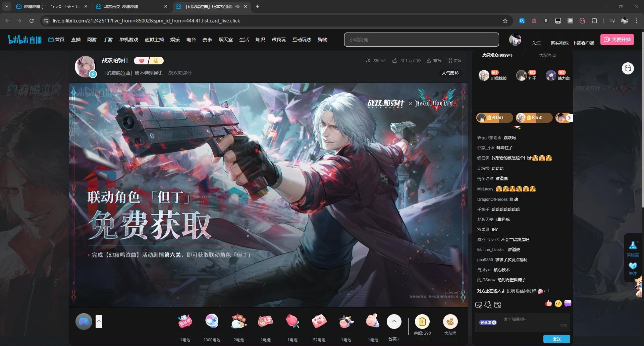Open the 手游 category menu

pyautogui.click(x=108, y=40)
